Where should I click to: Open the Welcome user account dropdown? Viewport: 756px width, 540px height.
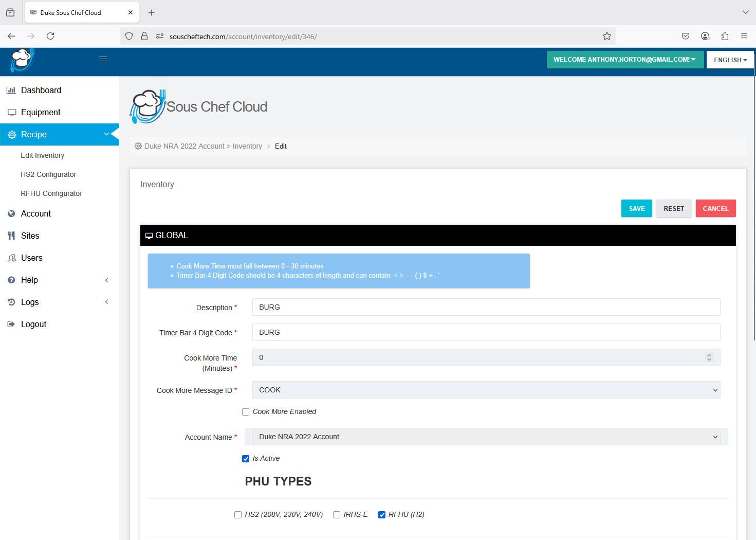[625, 60]
